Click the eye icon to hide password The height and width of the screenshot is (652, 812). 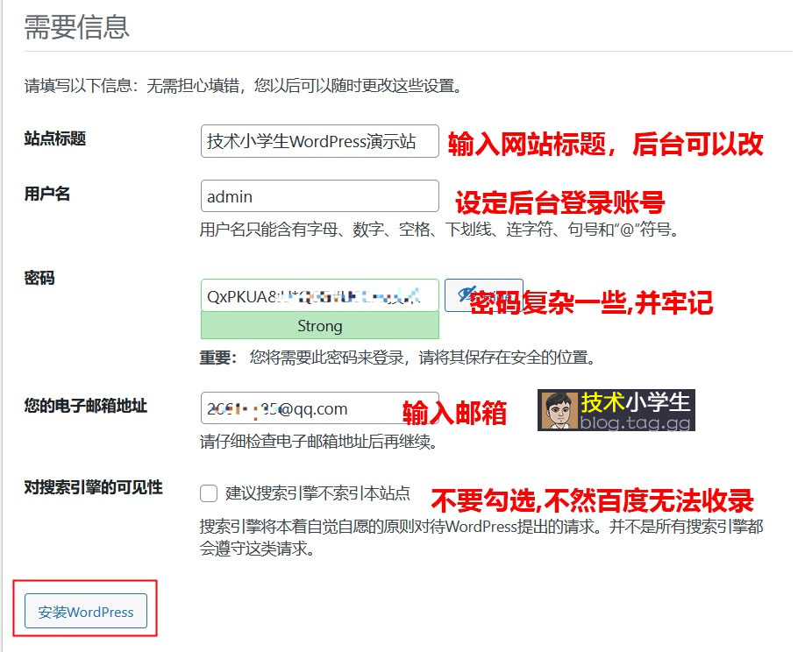[462, 295]
